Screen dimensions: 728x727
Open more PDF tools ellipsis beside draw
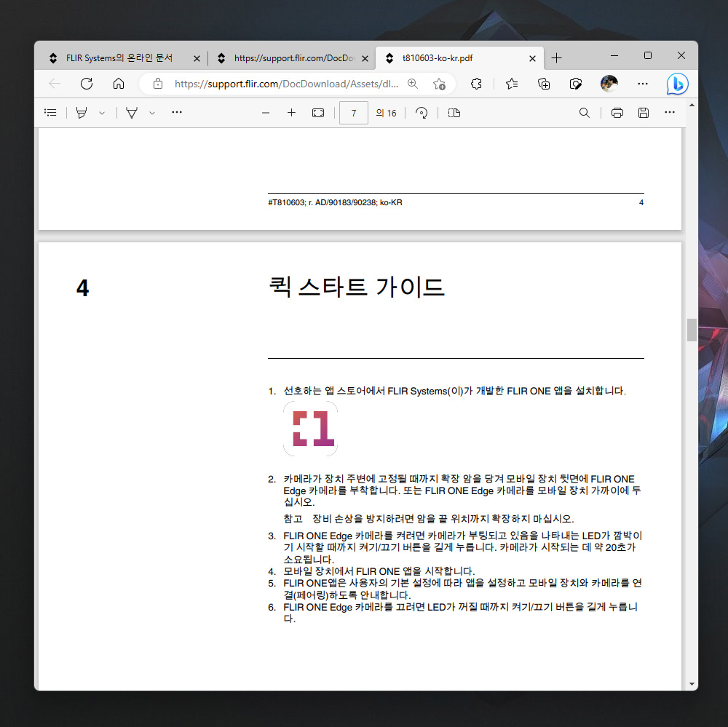(x=177, y=112)
